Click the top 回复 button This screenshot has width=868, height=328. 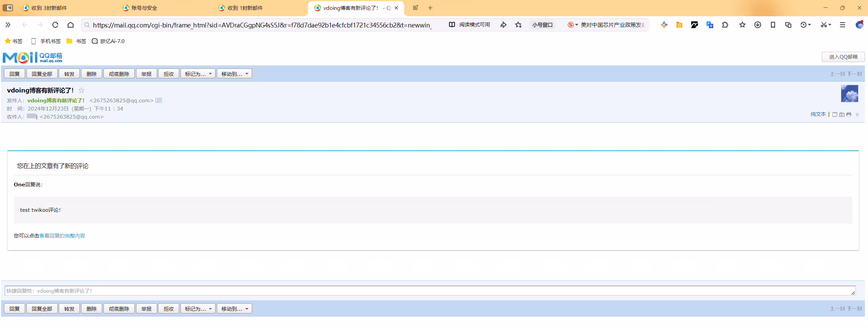pyautogui.click(x=15, y=74)
